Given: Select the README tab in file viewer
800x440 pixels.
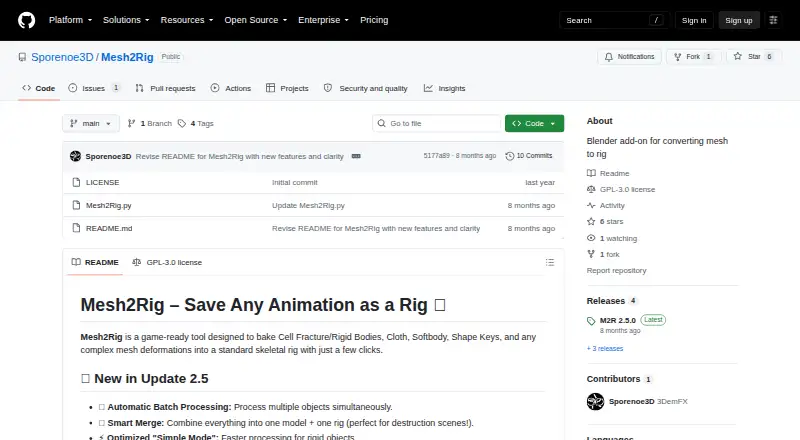Looking at the screenshot, I should coord(95,262).
